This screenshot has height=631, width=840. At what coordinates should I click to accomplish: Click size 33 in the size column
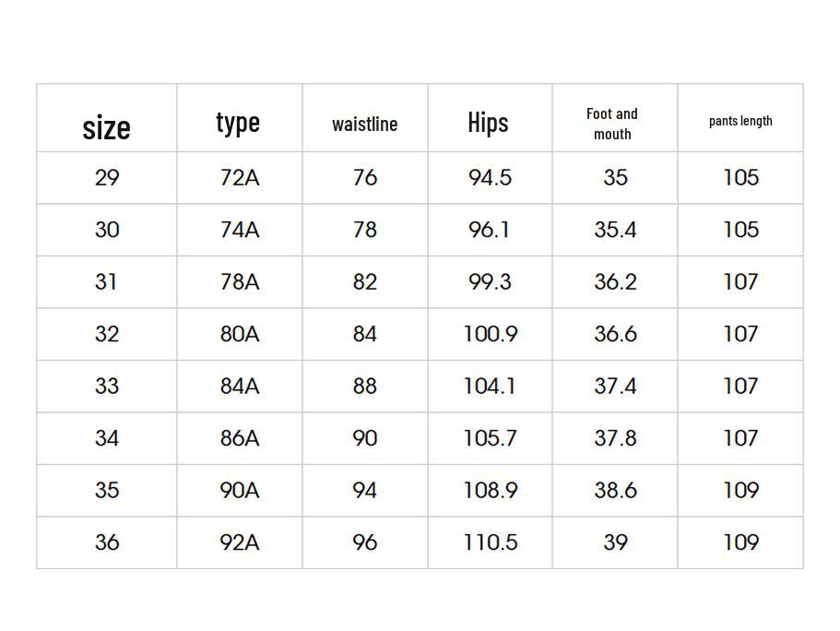[x=107, y=387]
